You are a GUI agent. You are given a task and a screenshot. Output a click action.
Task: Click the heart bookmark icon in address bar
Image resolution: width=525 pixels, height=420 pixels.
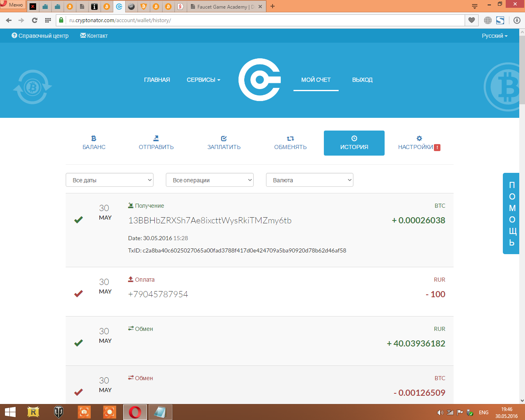472,20
